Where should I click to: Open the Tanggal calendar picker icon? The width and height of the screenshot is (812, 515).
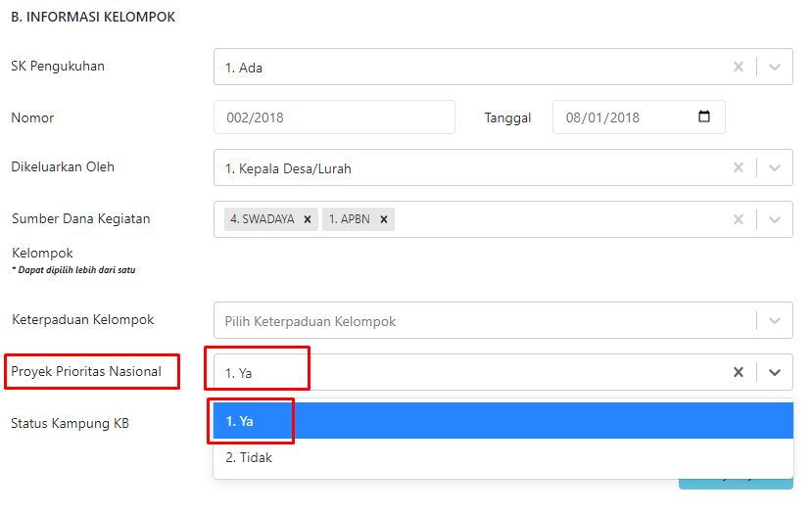pyautogui.click(x=704, y=117)
